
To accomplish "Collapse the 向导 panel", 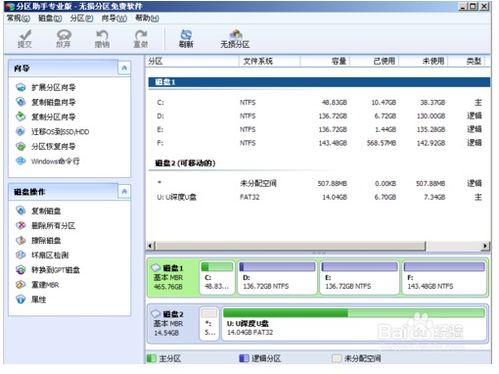I will coord(124,68).
